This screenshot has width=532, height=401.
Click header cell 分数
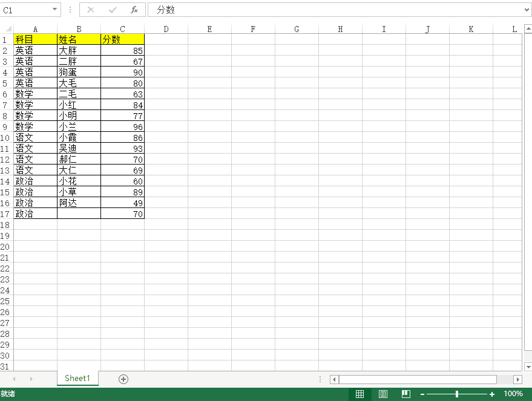pos(122,39)
